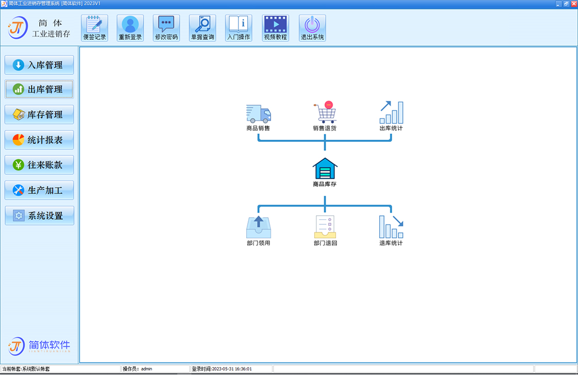Open the 统计报表 sidebar module
Image resolution: width=578 pixels, height=392 pixels.
(39, 140)
